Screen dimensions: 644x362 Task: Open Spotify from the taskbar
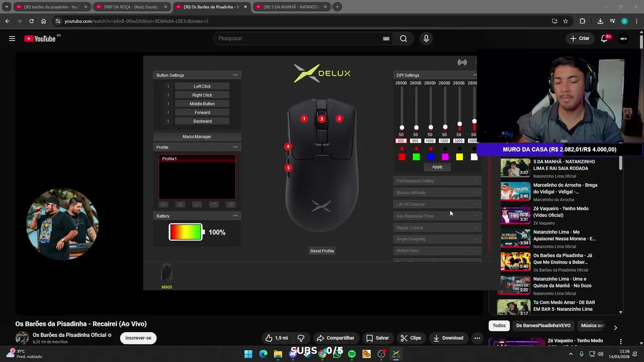352,354
